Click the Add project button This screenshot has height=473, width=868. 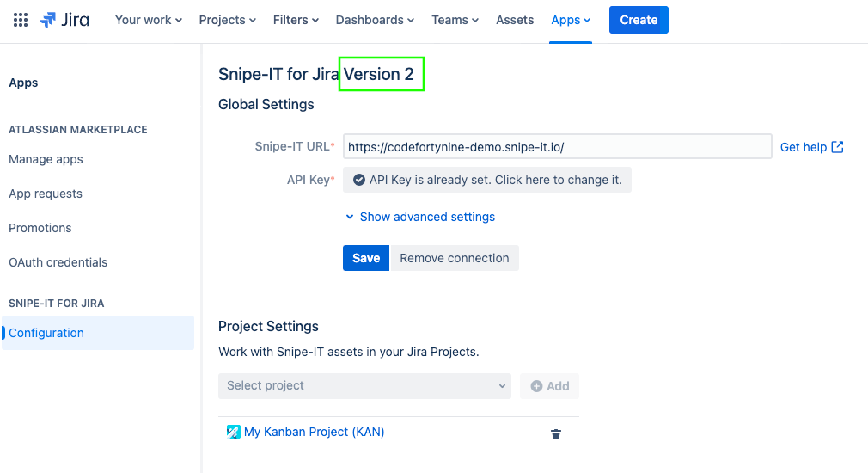pyautogui.click(x=550, y=386)
